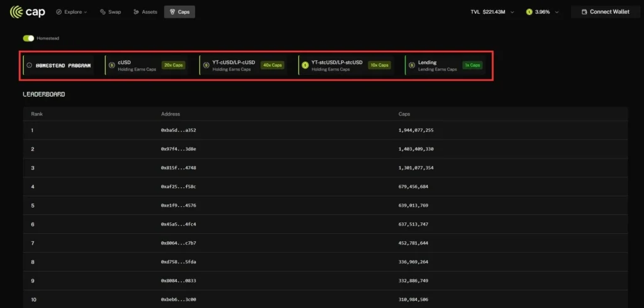644x308 pixels.
Task: Click the 20x Caps badge
Action: point(174,65)
